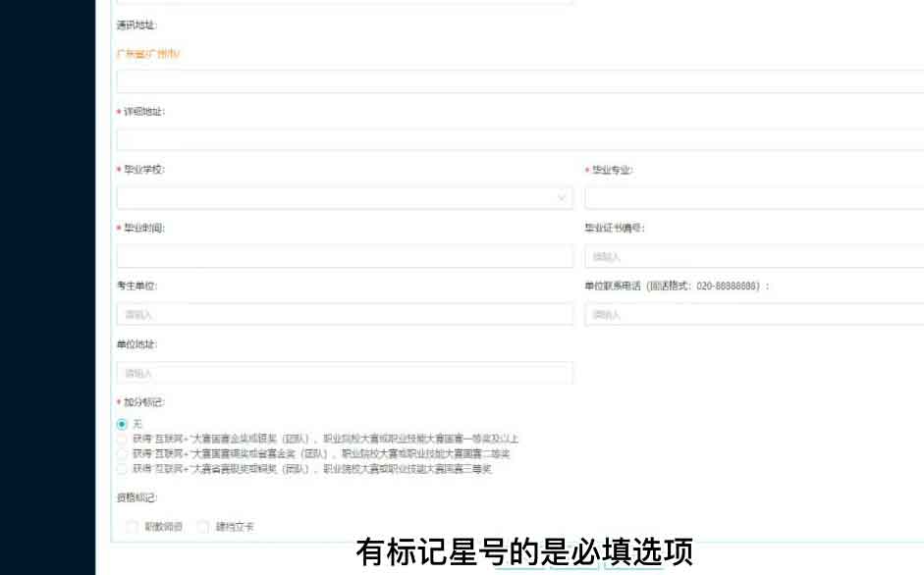924x575 pixels.
Task: Click the 毕业时间 date input field
Action: 344,255
